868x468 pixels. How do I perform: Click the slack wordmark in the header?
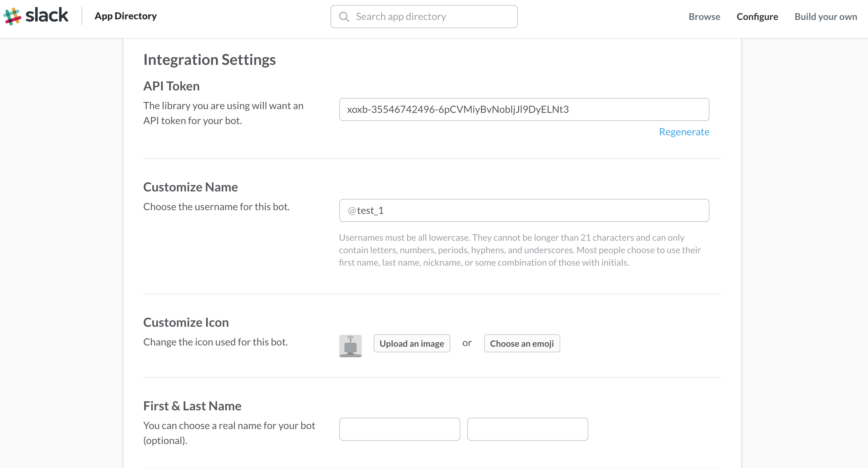(x=47, y=15)
